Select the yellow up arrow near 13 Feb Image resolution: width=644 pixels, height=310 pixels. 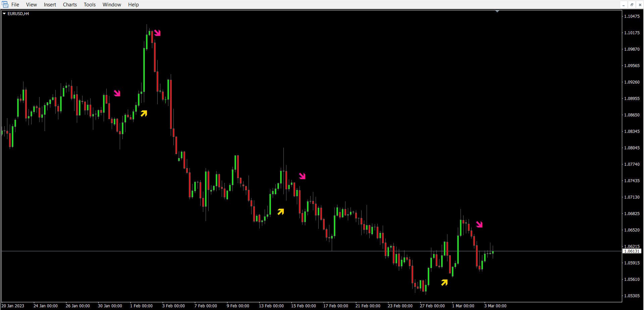[x=281, y=211]
